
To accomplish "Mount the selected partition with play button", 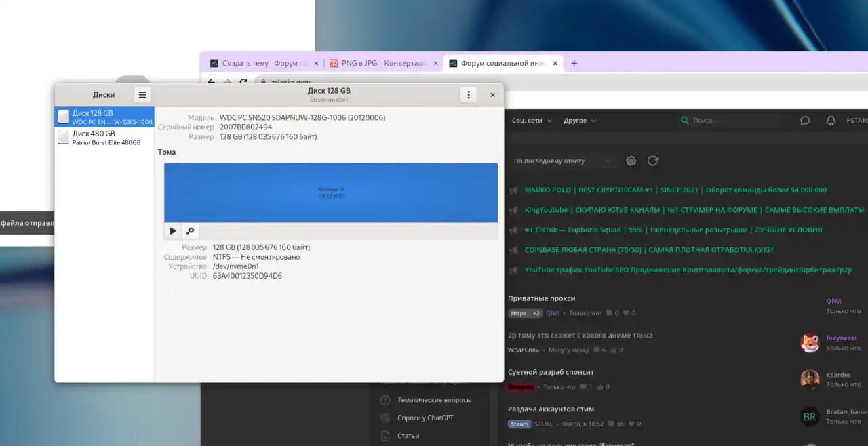I will tap(172, 231).
